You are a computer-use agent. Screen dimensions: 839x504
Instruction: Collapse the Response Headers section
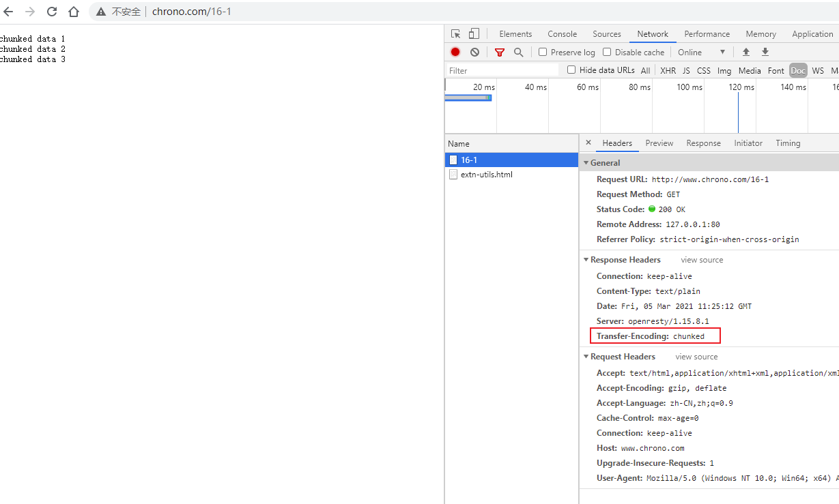(x=586, y=260)
